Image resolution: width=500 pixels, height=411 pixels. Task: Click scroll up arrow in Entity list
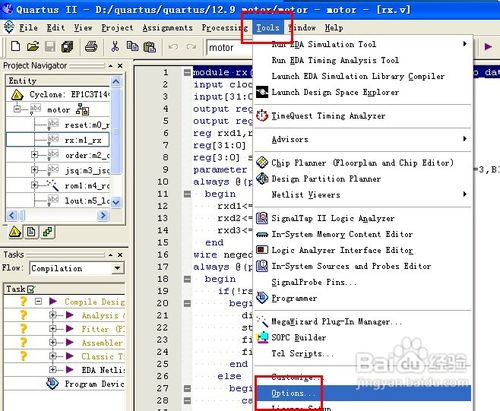coord(116,82)
